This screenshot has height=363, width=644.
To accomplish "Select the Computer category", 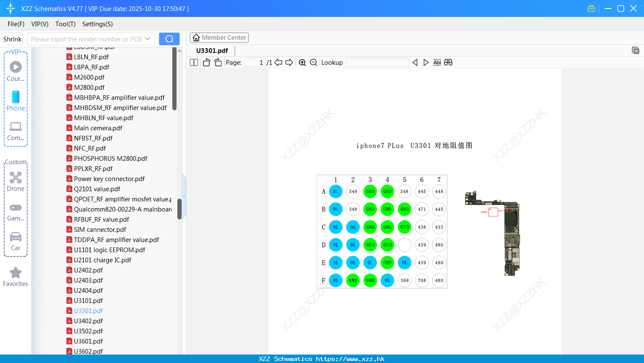I will click(16, 131).
